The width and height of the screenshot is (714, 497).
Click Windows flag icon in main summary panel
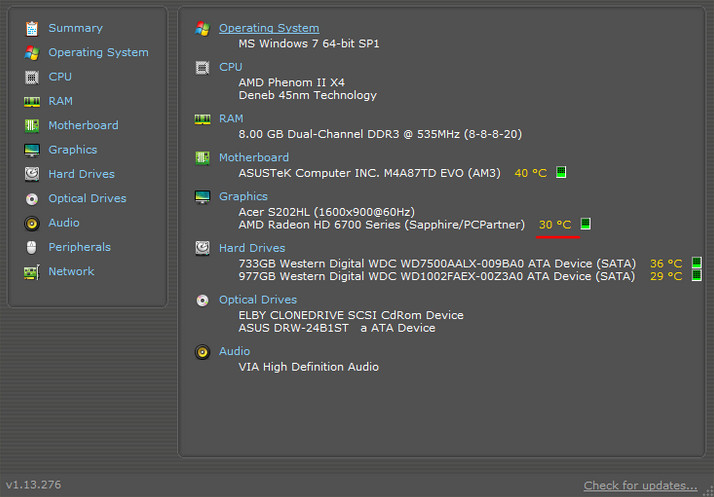click(x=202, y=28)
